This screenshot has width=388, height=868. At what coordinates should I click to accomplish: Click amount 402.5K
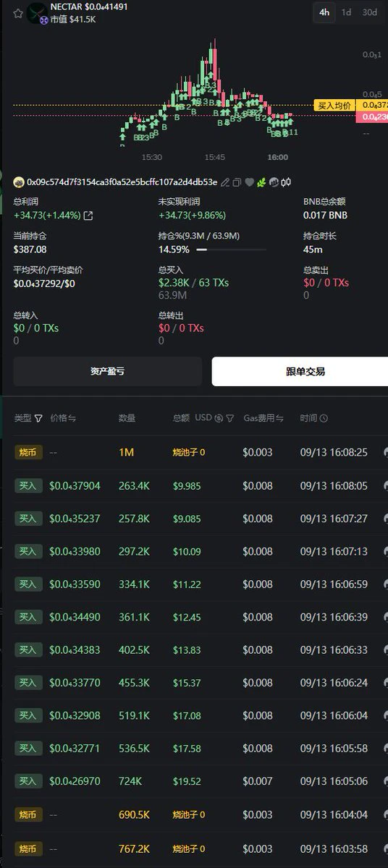click(x=135, y=650)
